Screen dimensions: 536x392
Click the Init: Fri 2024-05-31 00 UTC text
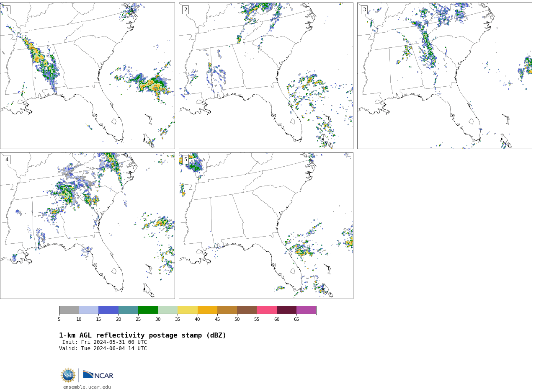pyautogui.click(x=105, y=342)
